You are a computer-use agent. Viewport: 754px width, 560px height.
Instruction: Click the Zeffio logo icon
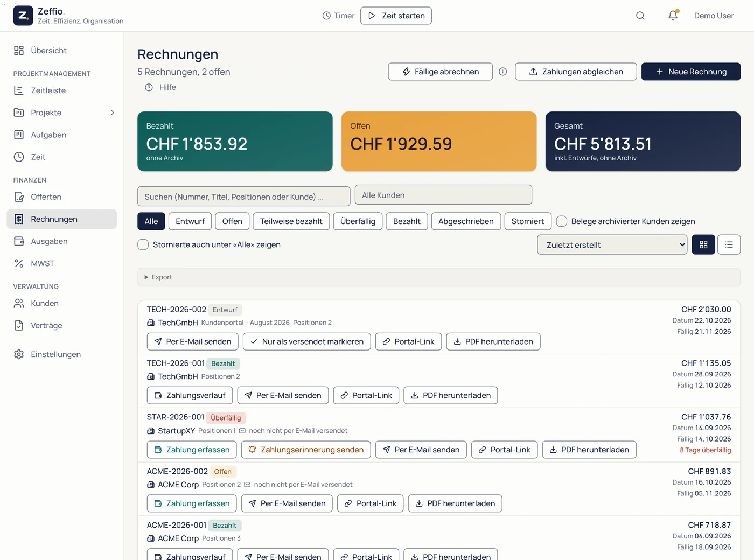tap(23, 16)
